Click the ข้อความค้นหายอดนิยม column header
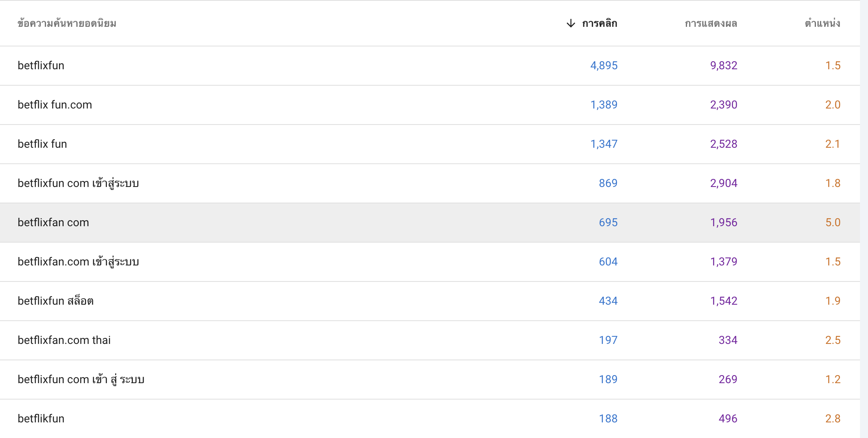This screenshot has width=868, height=438. click(67, 23)
